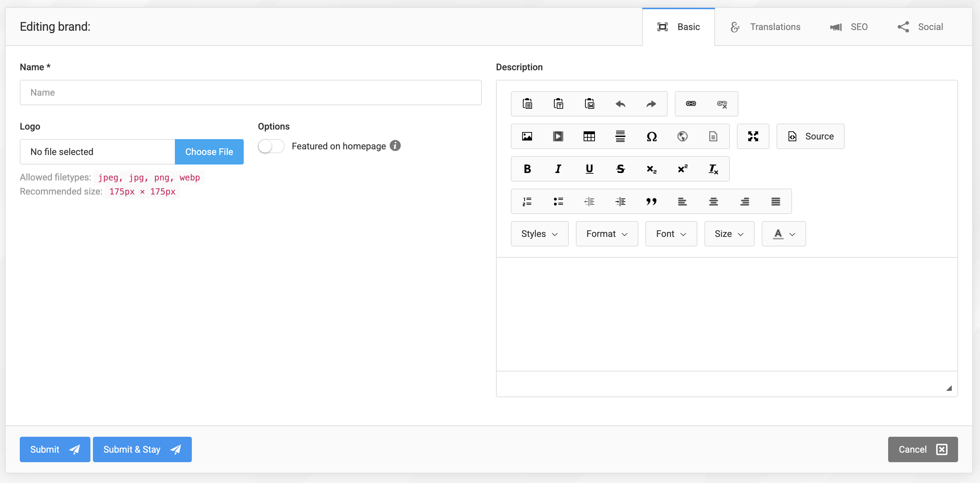Maximize the description editor

point(753,136)
